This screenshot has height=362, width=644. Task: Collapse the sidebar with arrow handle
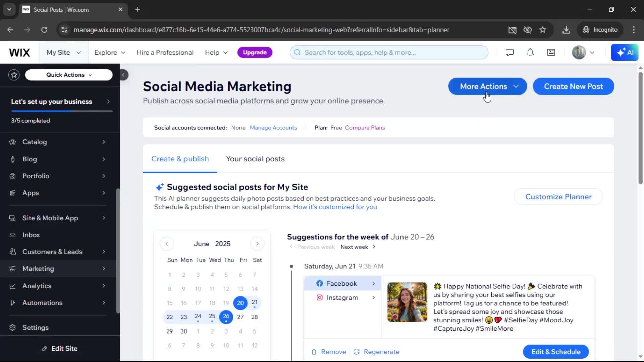[x=123, y=75]
